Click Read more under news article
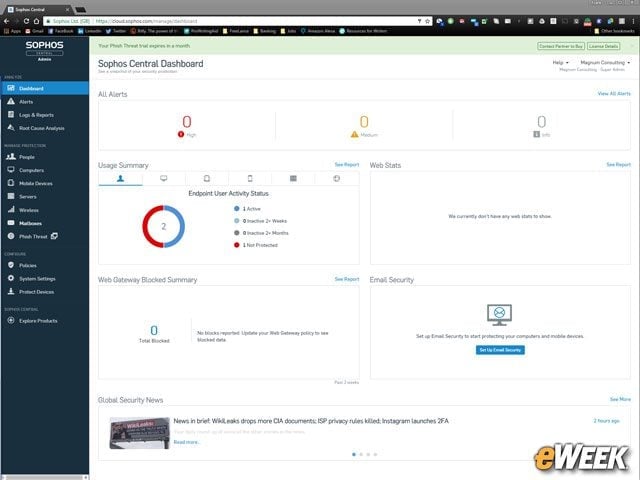Image resolution: width=640 pixels, height=480 pixels. 187,442
